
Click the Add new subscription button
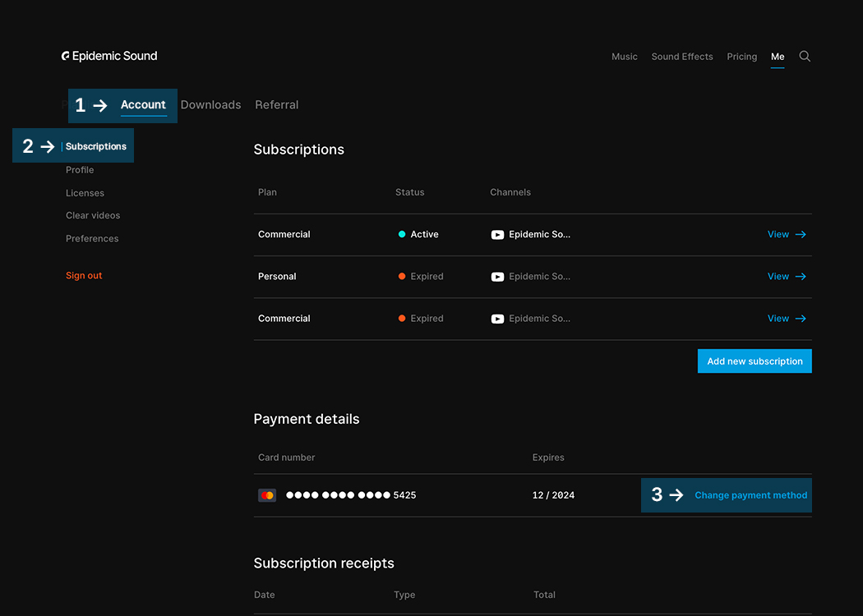tap(754, 361)
